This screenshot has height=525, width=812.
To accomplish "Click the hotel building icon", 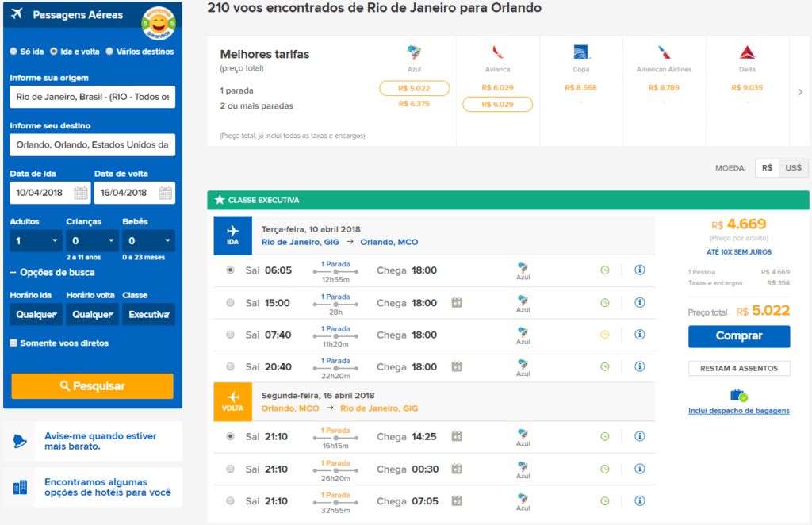I will point(20,487).
